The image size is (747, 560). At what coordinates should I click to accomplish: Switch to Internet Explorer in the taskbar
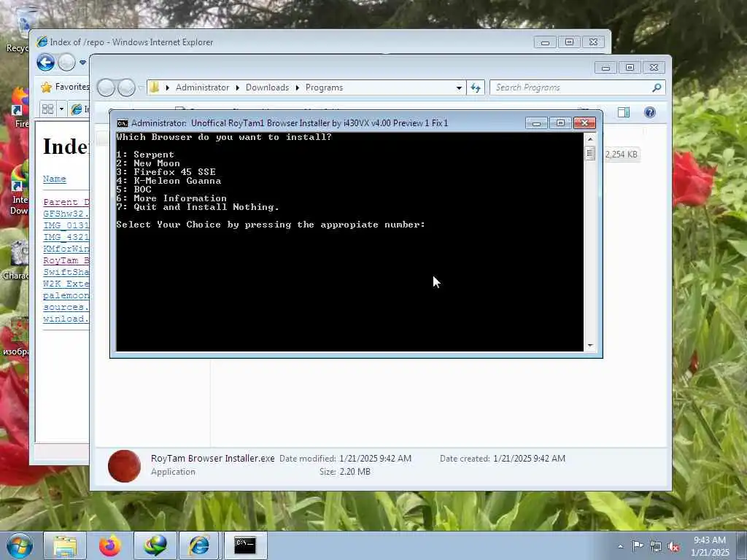pos(200,545)
